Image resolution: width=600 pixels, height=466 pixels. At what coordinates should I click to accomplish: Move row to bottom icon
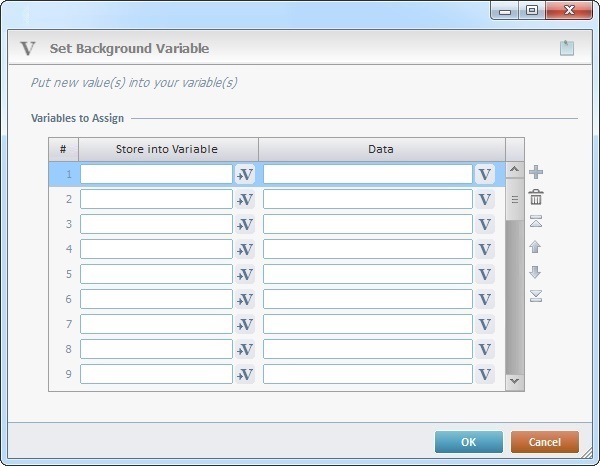coord(536,296)
